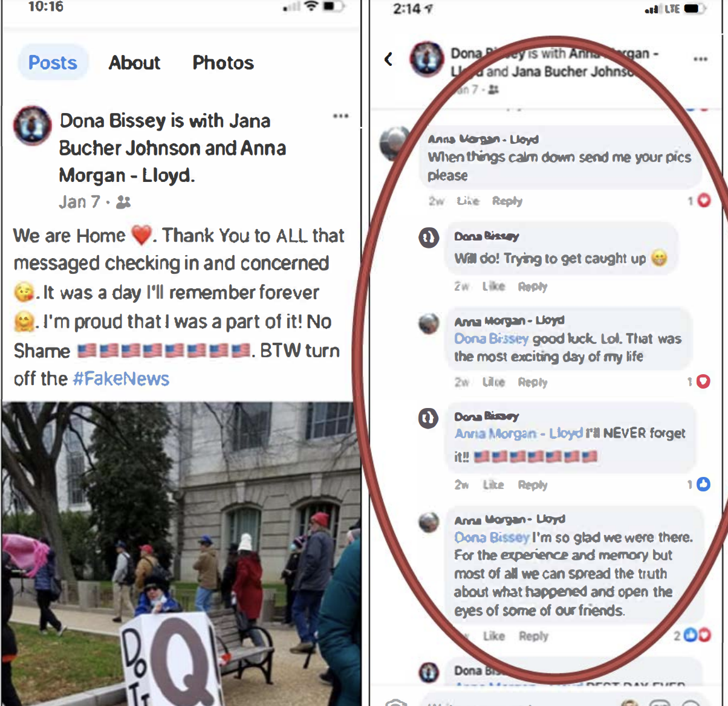Reply to "most exciting day of my life" comment
This screenshot has height=706, width=728.
tap(532, 382)
